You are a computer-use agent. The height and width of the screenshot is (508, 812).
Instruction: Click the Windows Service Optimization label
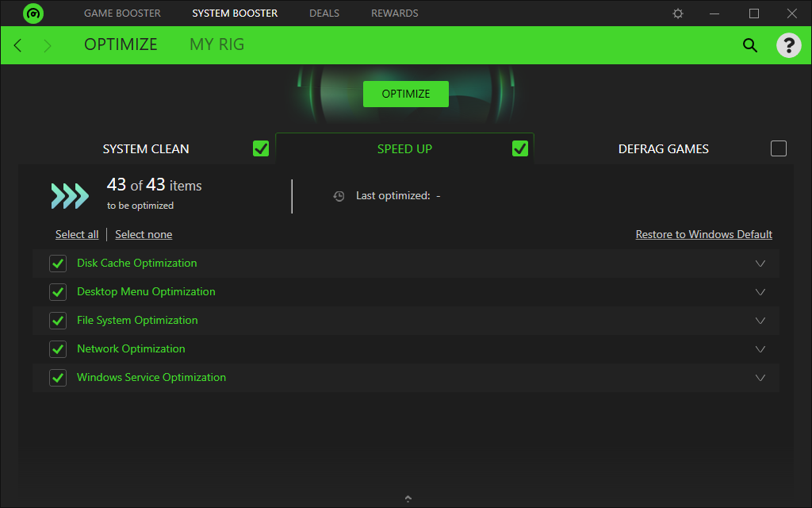151,377
